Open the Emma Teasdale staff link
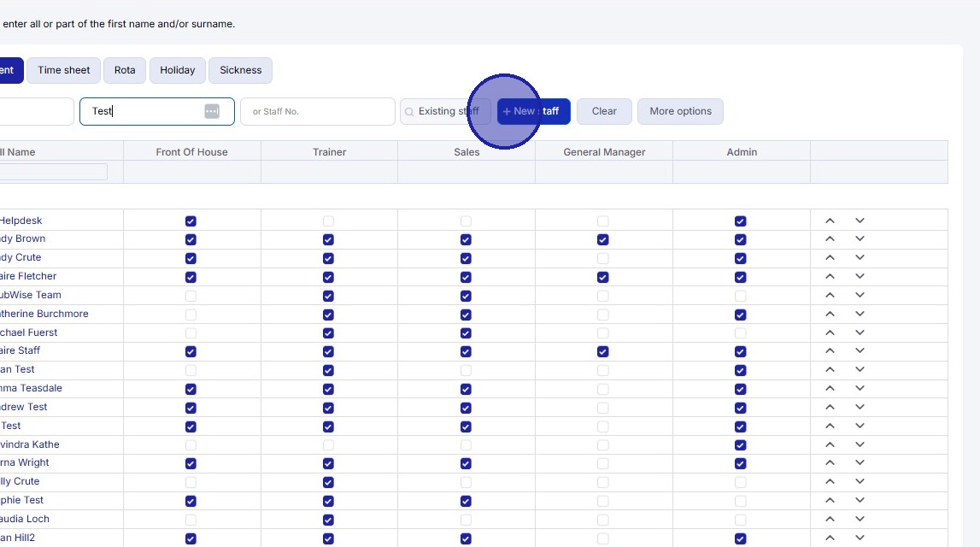980x547 pixels. (31, 388)
